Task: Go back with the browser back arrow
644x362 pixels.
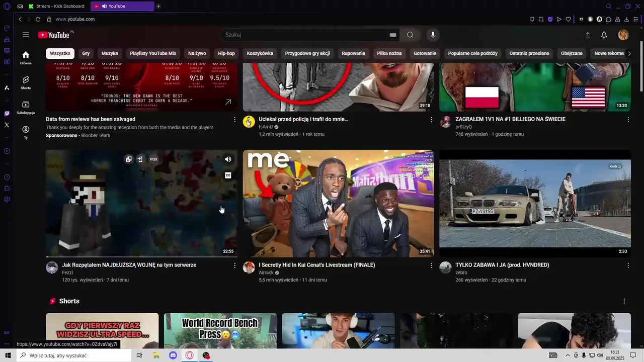Action: pyautogui.click(x=20, y=19)
